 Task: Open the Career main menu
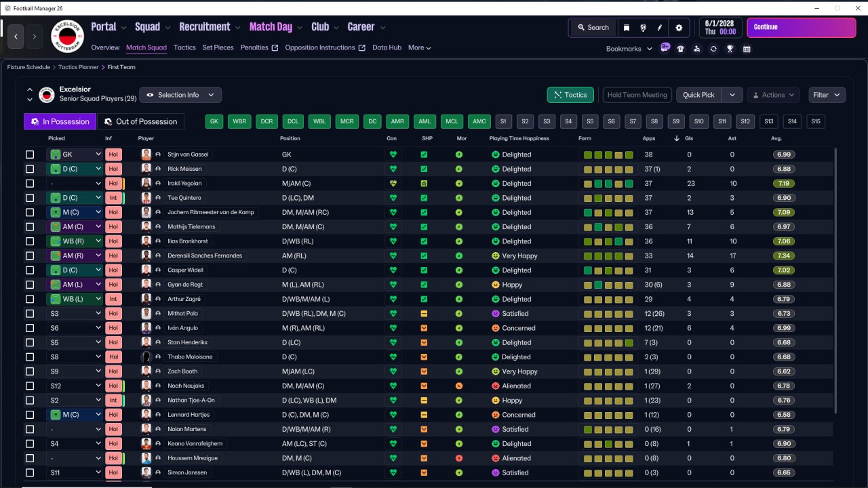(366, 27)
